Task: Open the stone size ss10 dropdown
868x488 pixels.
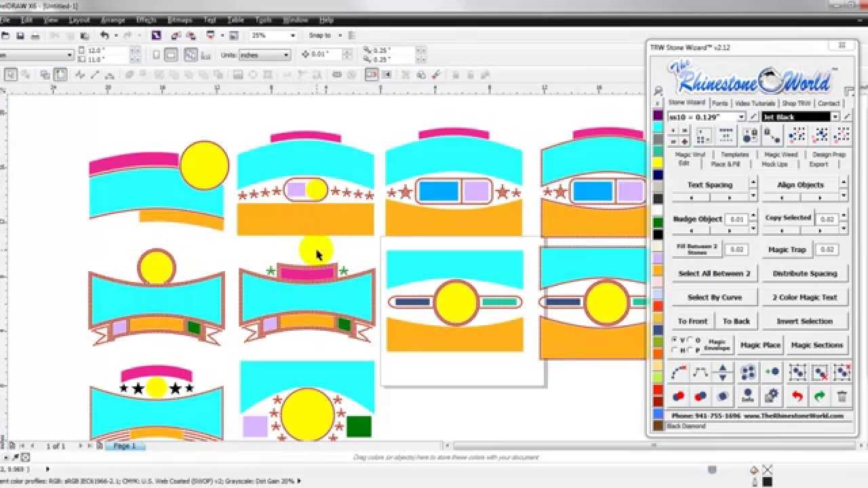Action: (742, 117)
